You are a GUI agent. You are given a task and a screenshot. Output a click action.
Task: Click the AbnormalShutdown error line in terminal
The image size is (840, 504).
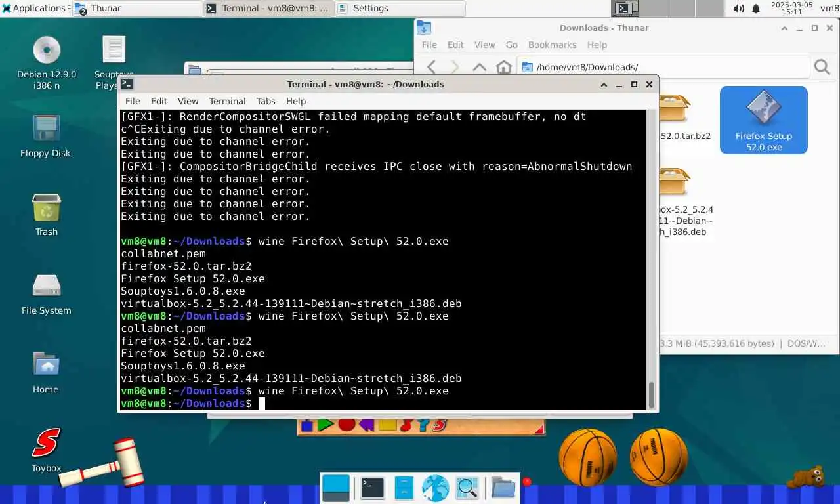(x=377, y=167)
